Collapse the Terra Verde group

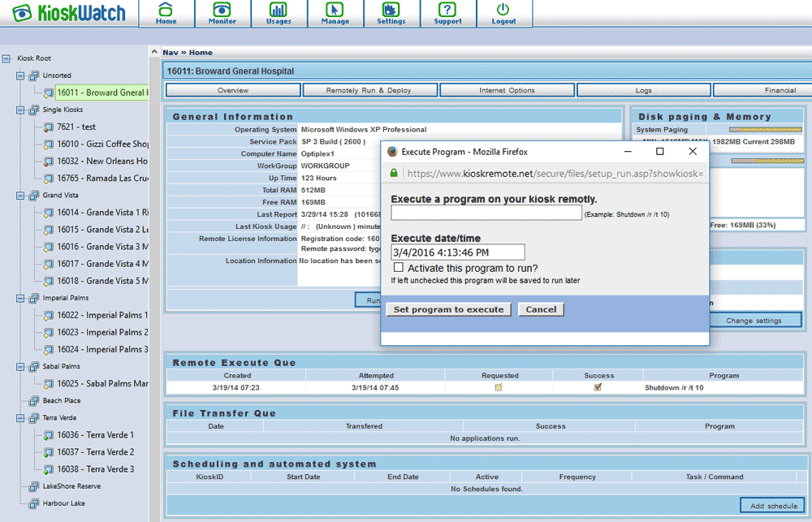(20, 418)
